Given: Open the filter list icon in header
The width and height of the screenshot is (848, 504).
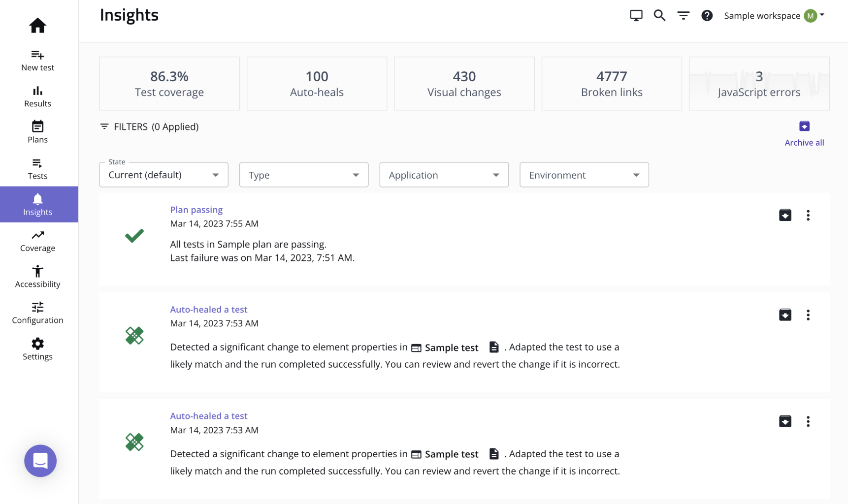Looking at the screenshot, I should [683, 16].
